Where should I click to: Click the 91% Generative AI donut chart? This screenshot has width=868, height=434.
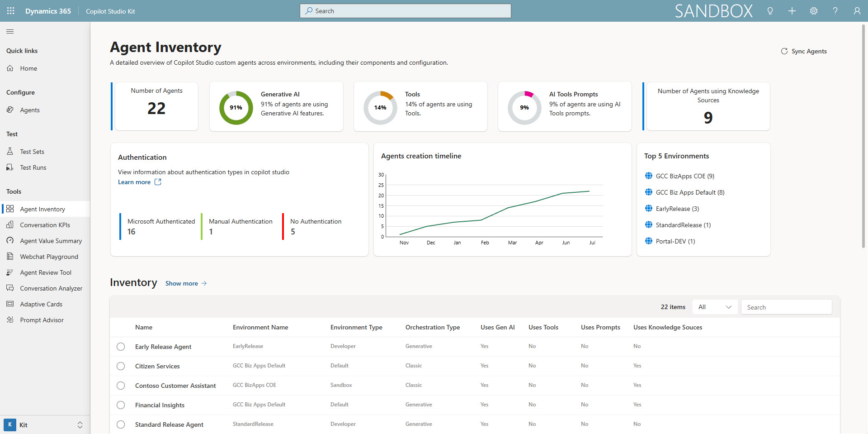pyautogui.click(x=236, y=108)
